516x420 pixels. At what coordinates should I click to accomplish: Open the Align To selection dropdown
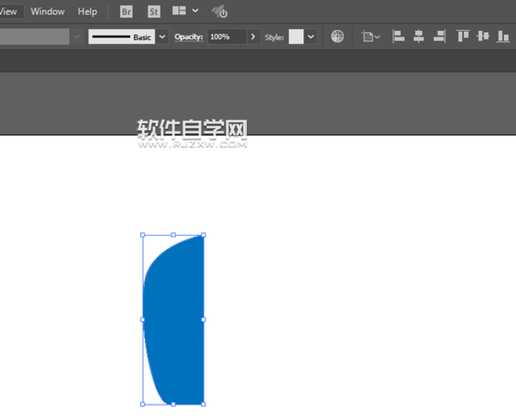pos(371,37)
